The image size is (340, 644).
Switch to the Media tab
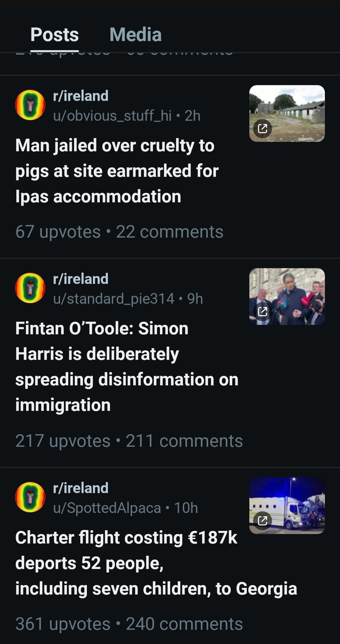(135, 34)
